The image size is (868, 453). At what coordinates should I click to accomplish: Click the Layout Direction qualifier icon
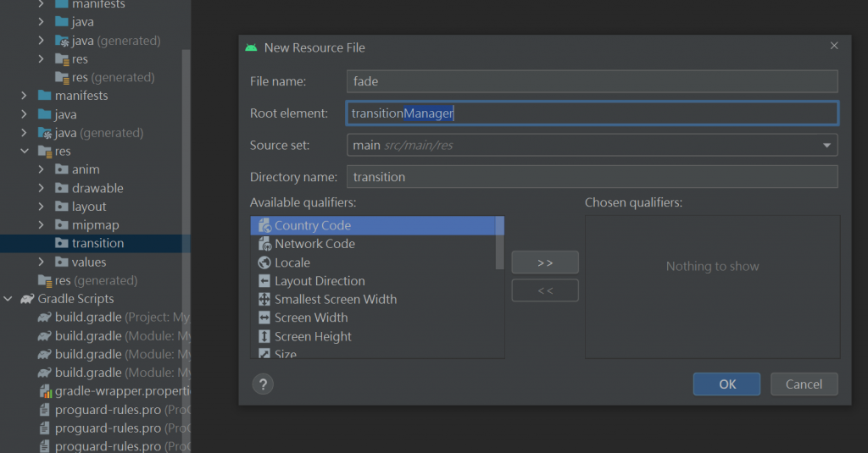coord(264,281)
